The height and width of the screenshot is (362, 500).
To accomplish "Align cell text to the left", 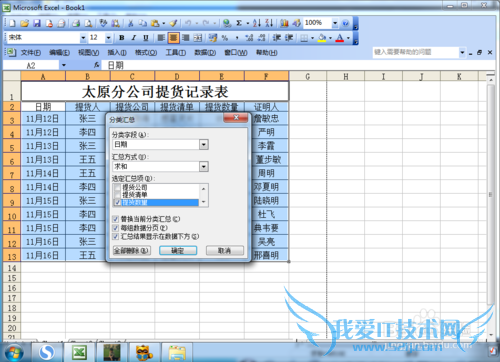I will (161, 38).
